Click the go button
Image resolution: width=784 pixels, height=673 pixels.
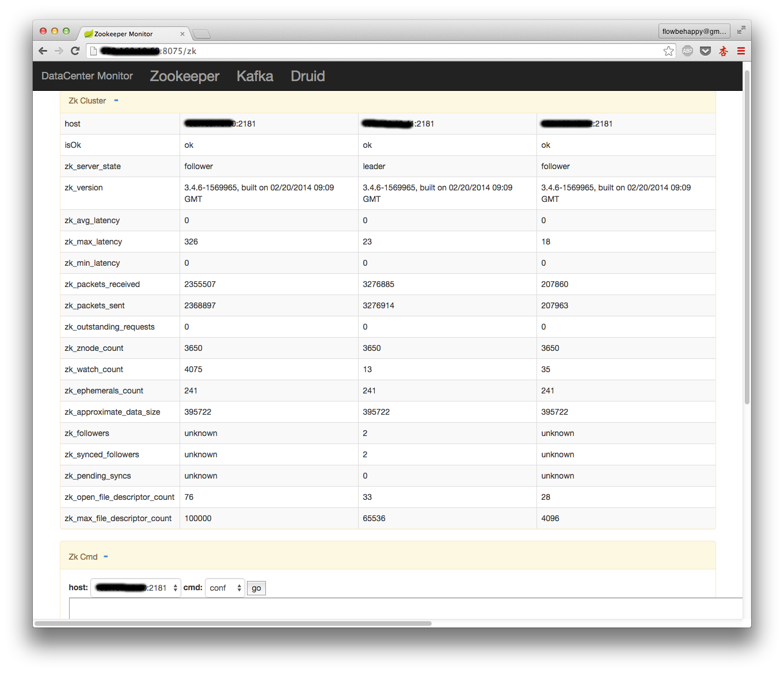pos(256,588)
